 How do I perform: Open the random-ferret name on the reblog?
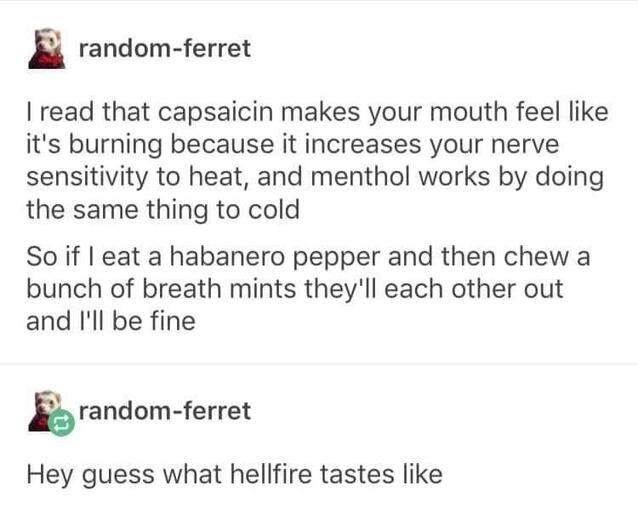164,411
